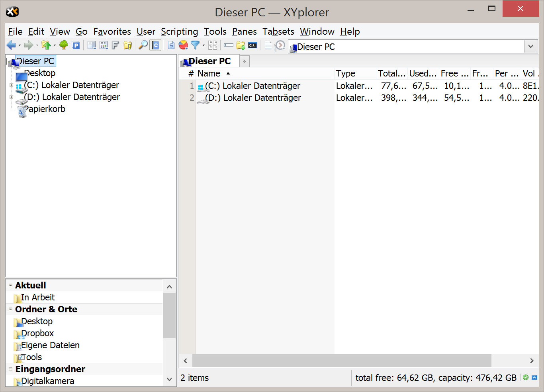This screenshot has width=544, height=392.
Task: Toggle the highlighted Catalog icon in toolbar
Action: pyautogui.click(x=155, y=45)
